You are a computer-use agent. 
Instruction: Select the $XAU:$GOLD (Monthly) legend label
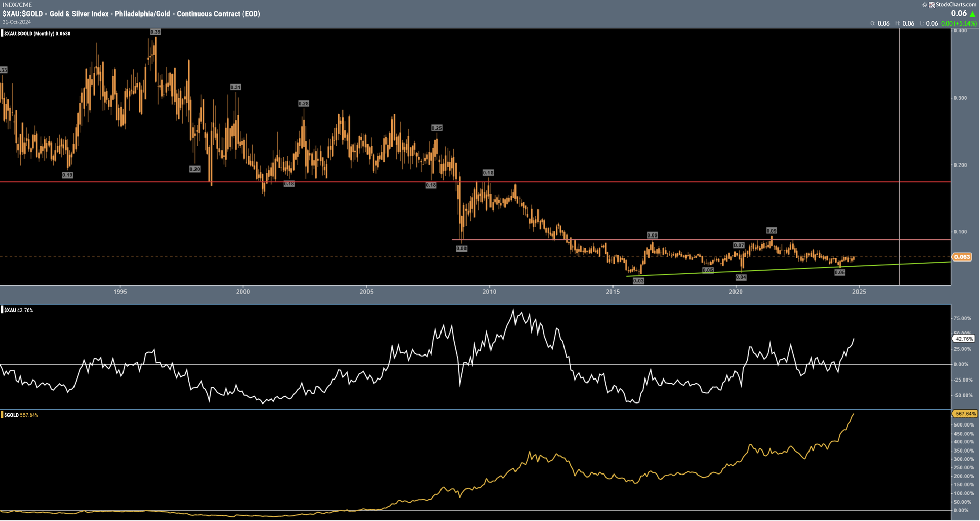(37, 34)
